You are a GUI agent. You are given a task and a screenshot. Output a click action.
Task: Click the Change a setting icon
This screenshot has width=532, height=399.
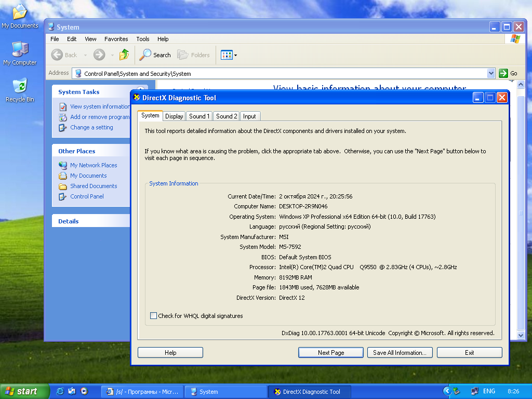point(63,128)
